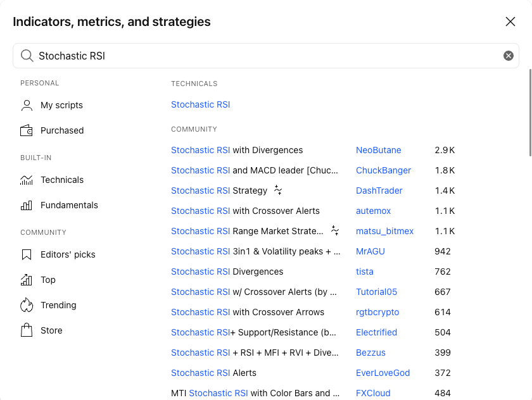Add Stochastic RSI Alerts script
The width and height of the screenshot is (532, 400).
[x=214, y=373]
